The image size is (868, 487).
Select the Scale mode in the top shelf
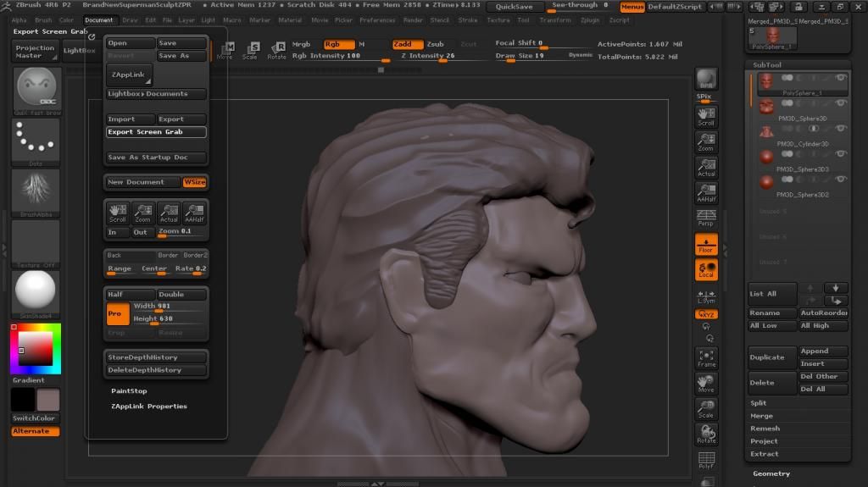click(250, 50)
